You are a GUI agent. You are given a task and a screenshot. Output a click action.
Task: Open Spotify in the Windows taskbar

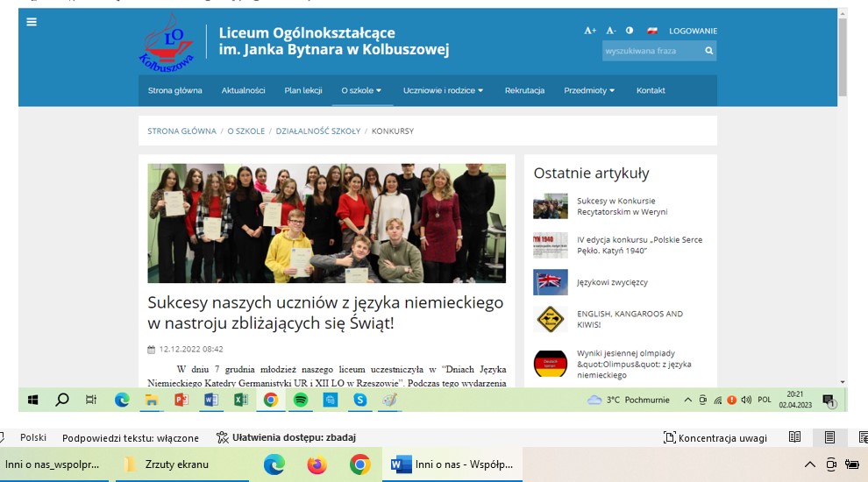pos(300,400)
